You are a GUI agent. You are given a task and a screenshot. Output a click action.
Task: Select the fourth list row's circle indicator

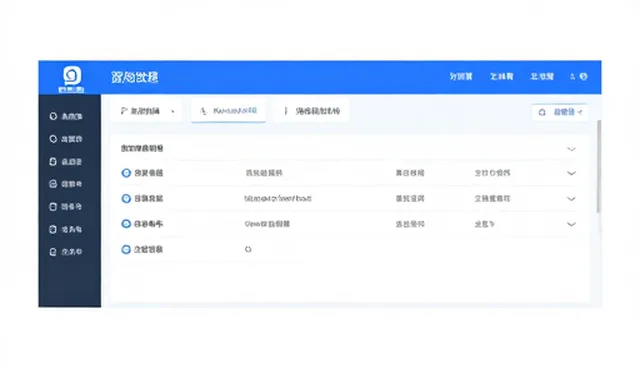pyautogui.click(x=126, y=249)
